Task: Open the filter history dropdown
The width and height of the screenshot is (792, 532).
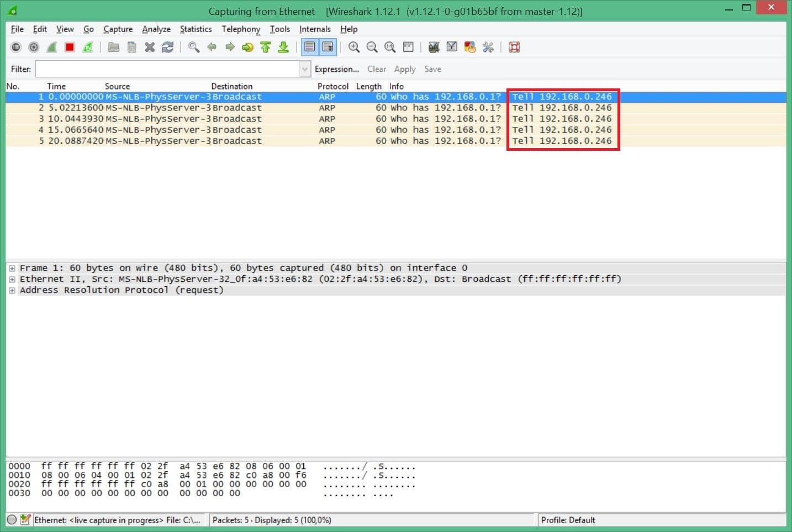Action: coord(304,69)
